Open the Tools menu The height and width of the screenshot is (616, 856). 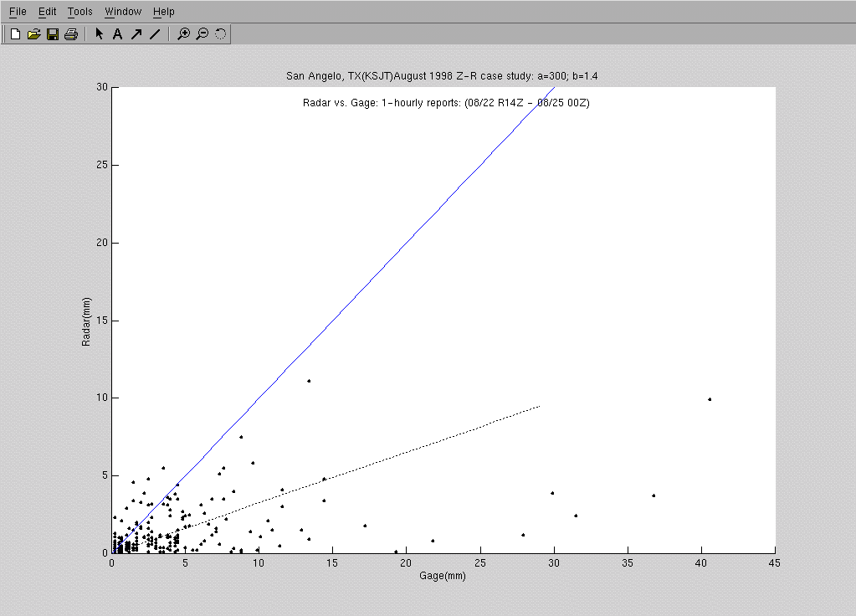coord(80,12)
